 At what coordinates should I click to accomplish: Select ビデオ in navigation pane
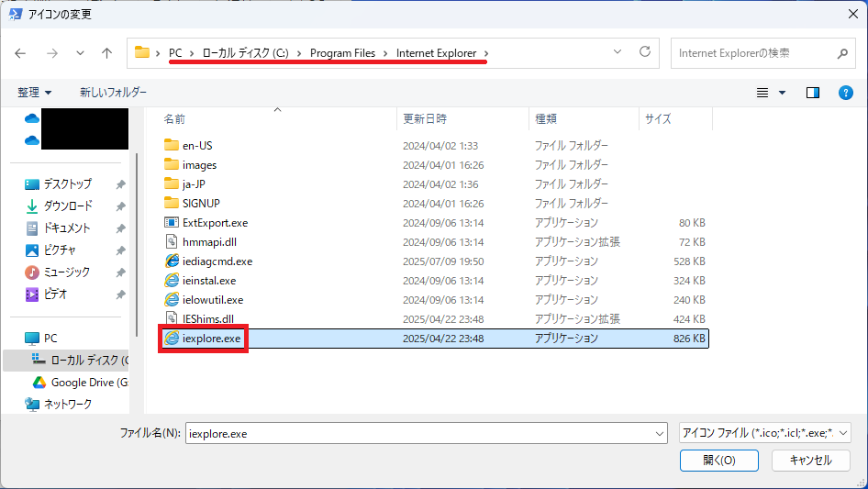pyautogui.click(x=55, y=295)
